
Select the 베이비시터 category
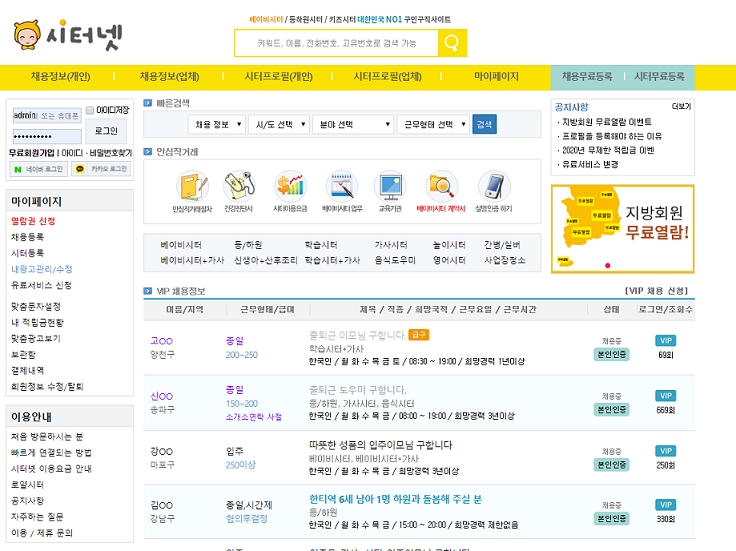[x=181, y=245]
